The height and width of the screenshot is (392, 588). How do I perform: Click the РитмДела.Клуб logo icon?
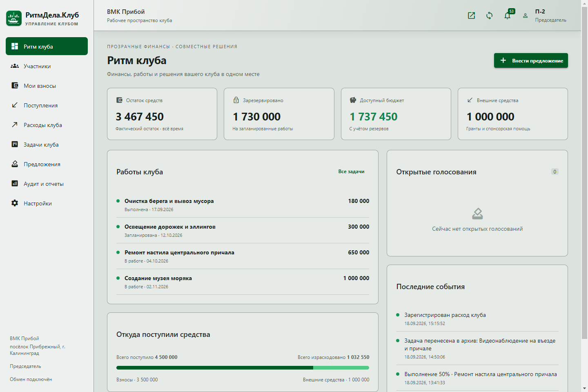click(14, 18)
